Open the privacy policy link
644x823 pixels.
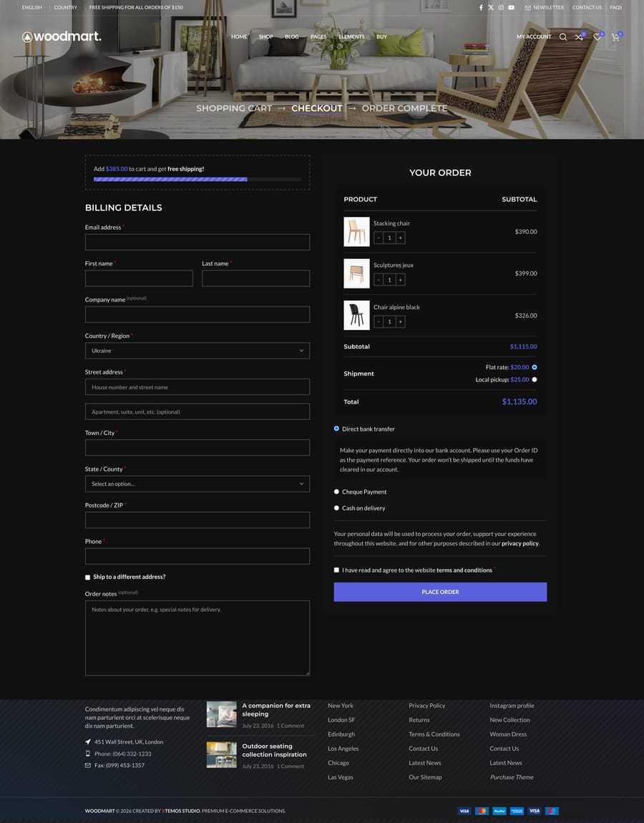pyautogui.click(x=520, y=544)
